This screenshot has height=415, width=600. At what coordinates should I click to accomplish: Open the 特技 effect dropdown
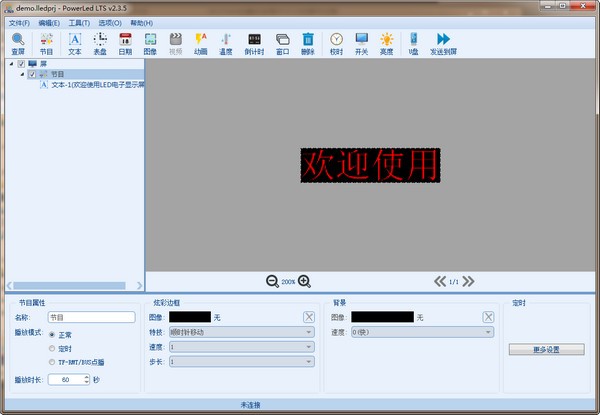click(x=241, y=331)
